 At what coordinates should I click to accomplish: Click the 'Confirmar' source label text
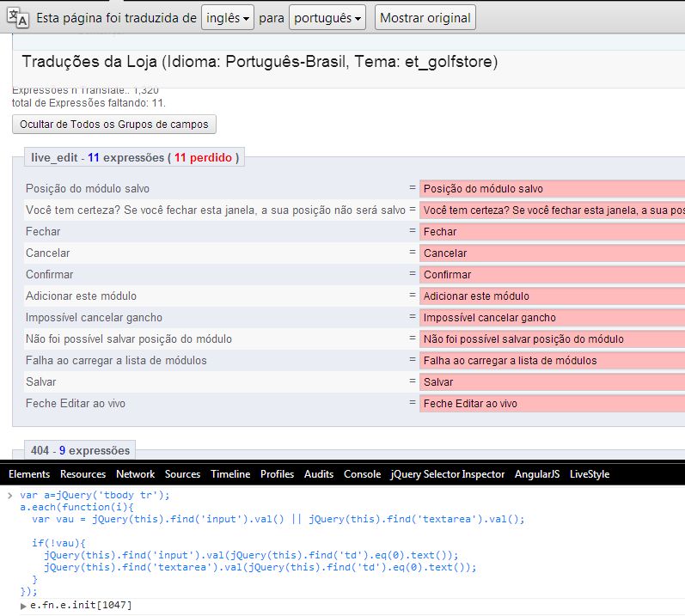pyautogui.click(x=49, y=274)
